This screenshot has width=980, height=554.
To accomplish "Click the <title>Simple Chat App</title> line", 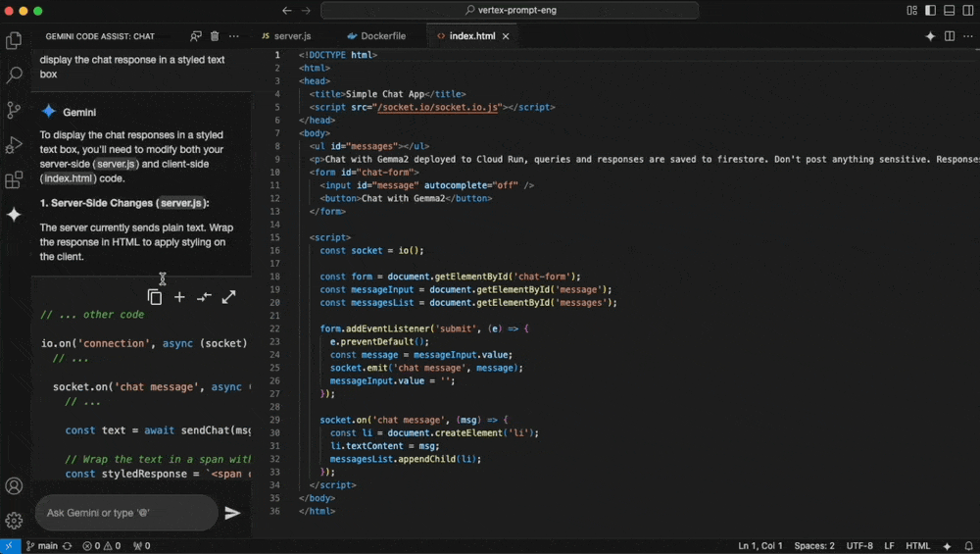I will [387, 94].
